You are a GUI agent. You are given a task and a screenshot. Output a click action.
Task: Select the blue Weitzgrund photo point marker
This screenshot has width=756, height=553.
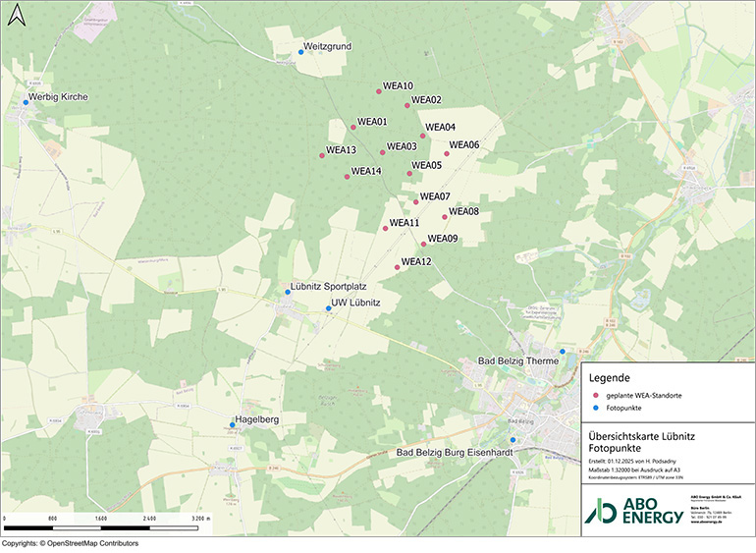point(300,52)
